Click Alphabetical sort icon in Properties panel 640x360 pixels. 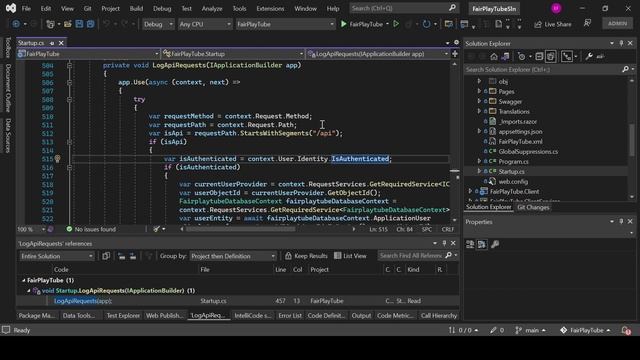[482, 244]
